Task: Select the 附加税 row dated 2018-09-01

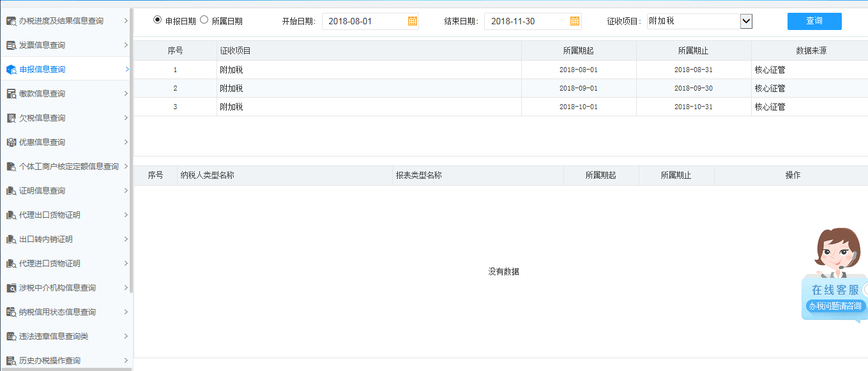Action: [383, 87]
